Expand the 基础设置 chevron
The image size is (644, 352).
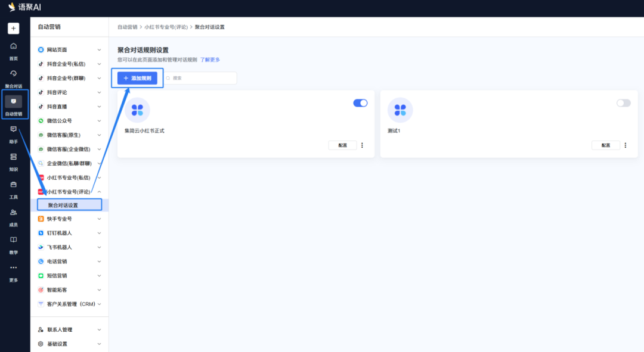pos(99,344)
